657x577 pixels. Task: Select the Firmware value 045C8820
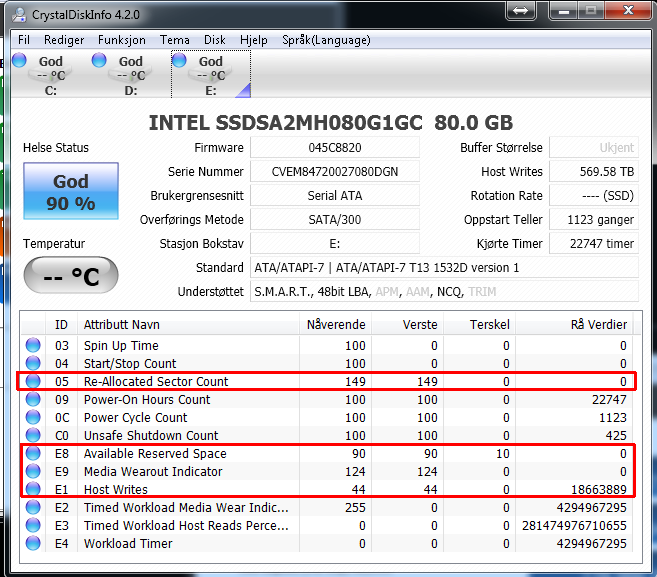click(x=335, y=147)
